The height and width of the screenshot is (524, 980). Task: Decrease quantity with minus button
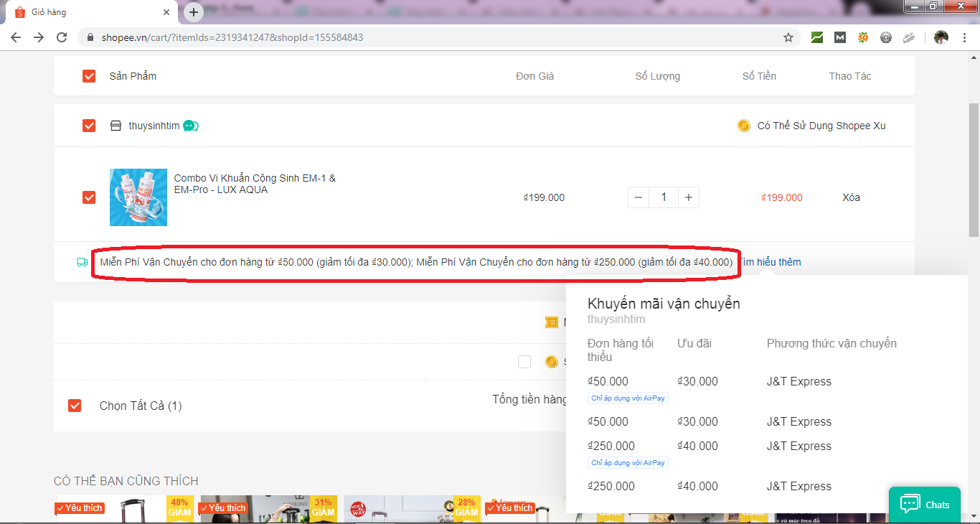[x=639, y=197]
